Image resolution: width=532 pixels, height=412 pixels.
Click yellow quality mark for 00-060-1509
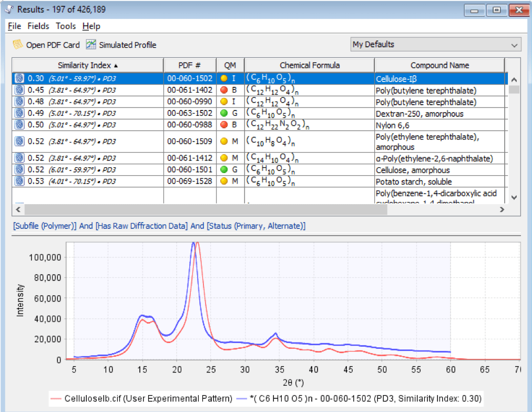(224, 142)
